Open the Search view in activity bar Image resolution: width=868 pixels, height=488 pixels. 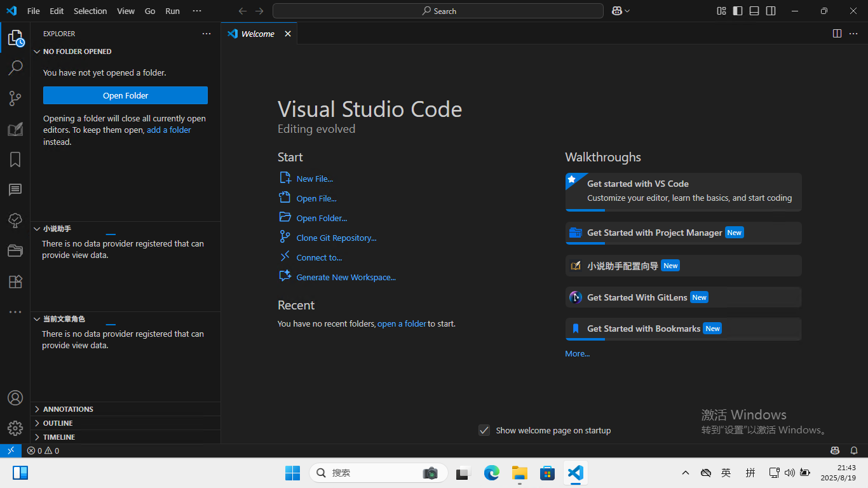click(x=15, y=67)
